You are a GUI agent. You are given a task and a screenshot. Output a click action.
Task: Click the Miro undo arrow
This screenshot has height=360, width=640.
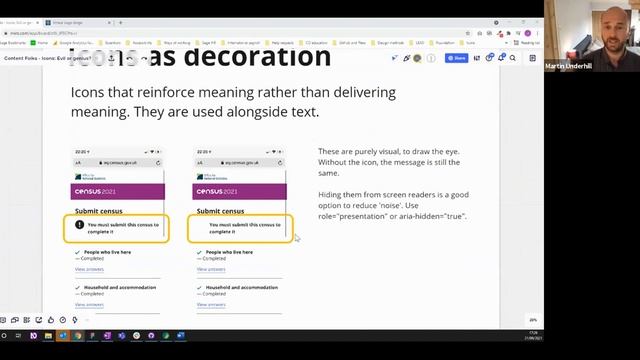point(129,58)
